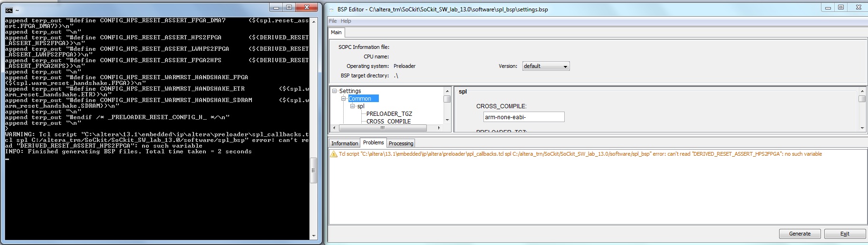Minimize the command prompt window
The width and height of the screenshot is (868, 245).
click(276, 7)
